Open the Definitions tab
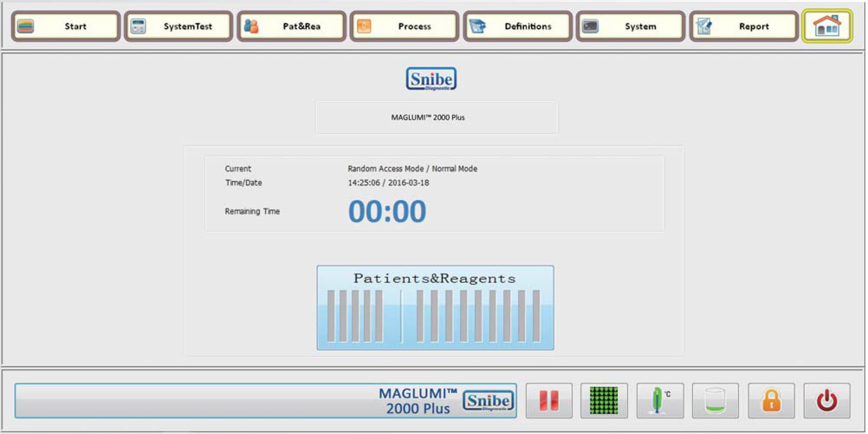This screenshot has width=868, height=434. click(x=518, y=26)
